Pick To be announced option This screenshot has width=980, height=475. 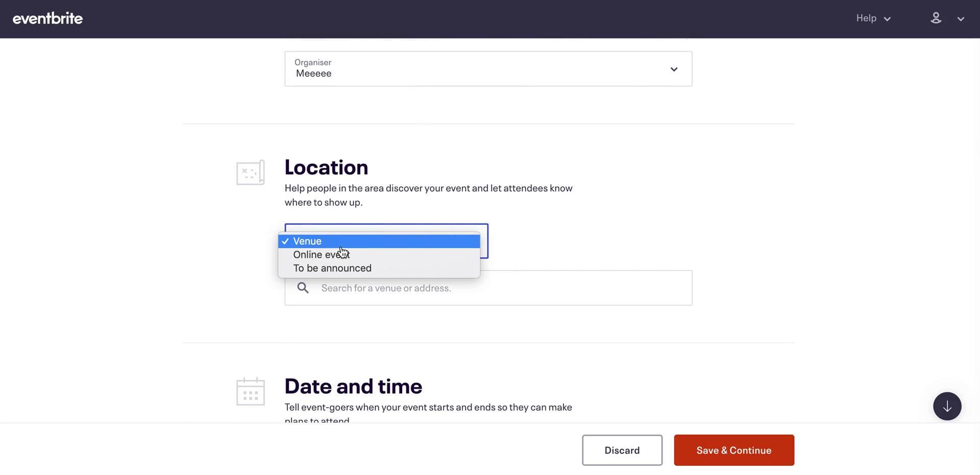coord(379,268)
